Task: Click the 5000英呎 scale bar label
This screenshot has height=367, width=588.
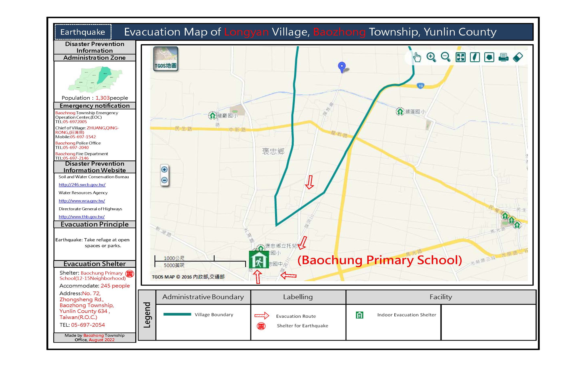Action: tap(174, 265)
